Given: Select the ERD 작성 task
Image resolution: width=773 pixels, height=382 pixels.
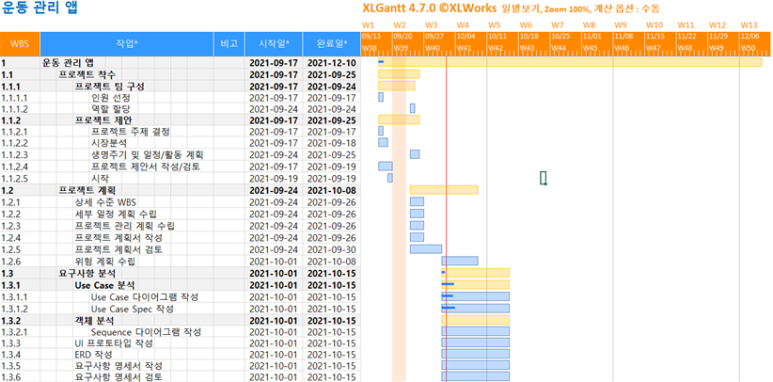Looking at the screenshot, I should click(93, 354).
